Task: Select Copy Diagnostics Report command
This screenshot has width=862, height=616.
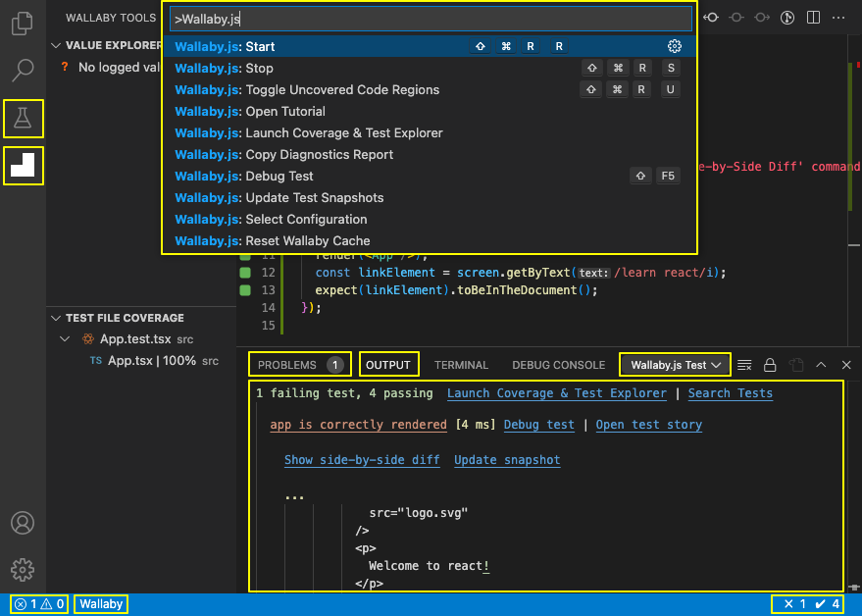Action: pos(430,155)
